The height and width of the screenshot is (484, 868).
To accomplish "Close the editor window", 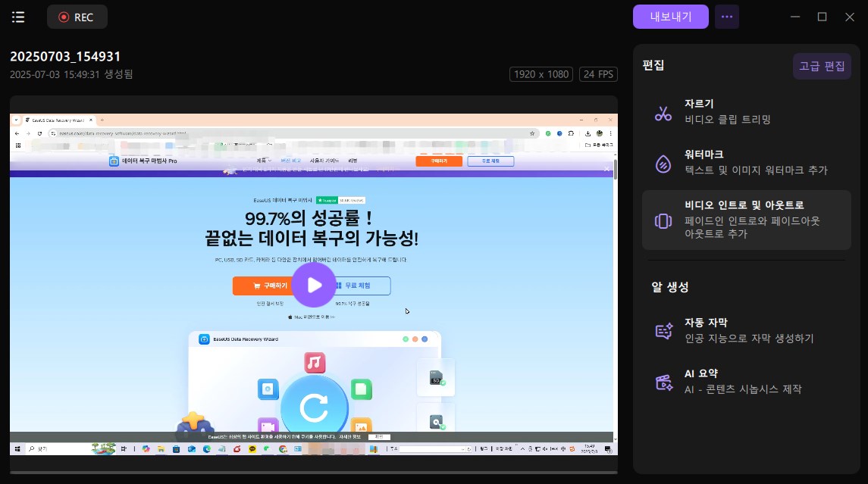I will pos(849,17).
